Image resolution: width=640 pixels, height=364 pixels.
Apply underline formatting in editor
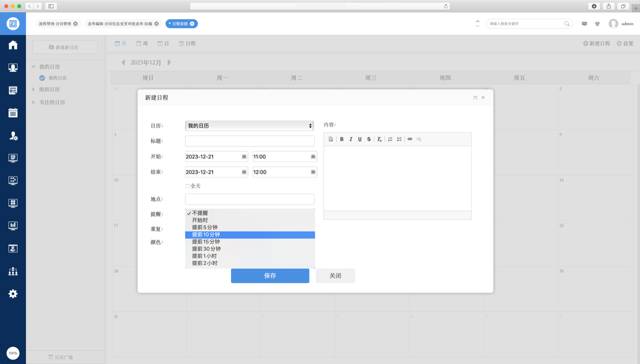coord(360,139)
